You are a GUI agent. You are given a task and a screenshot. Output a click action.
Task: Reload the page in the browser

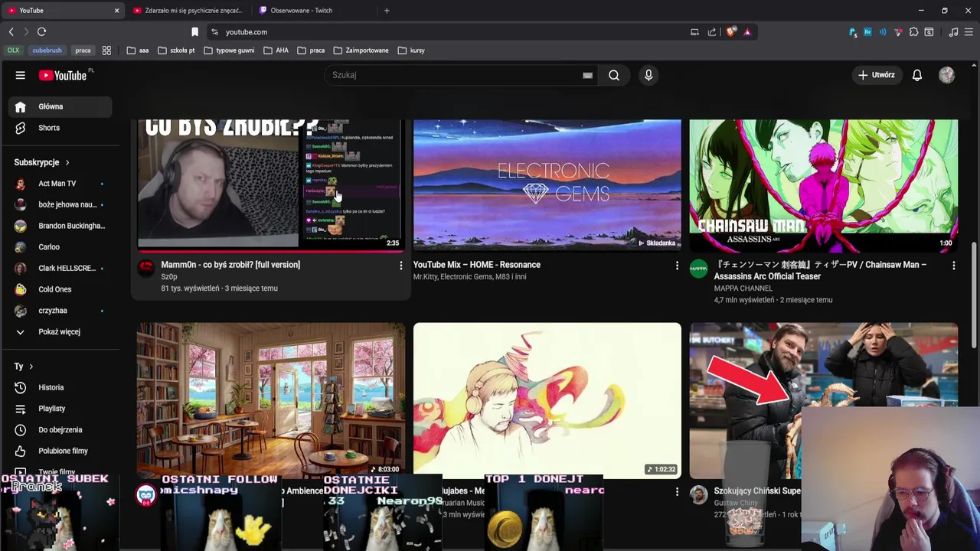coord(41,31)
